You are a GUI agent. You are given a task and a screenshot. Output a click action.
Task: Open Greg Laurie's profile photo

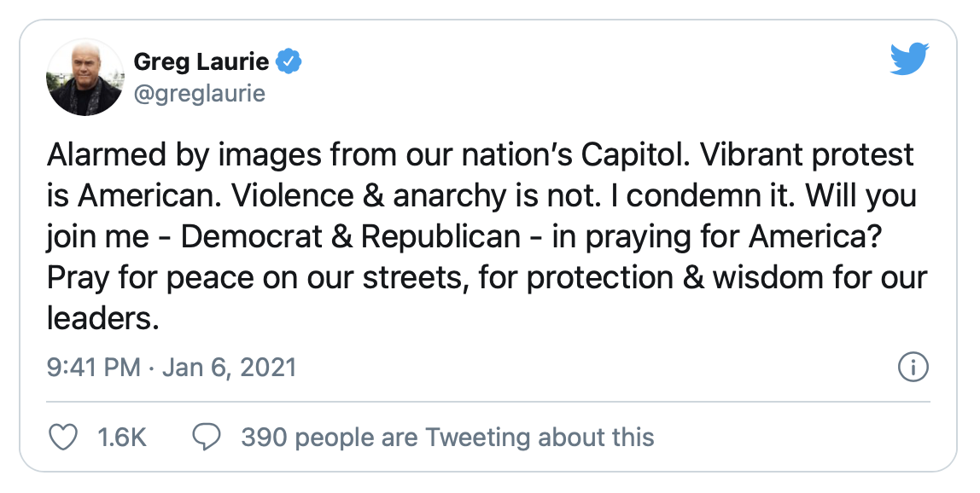pyautogui.click(x=85, y=78)
